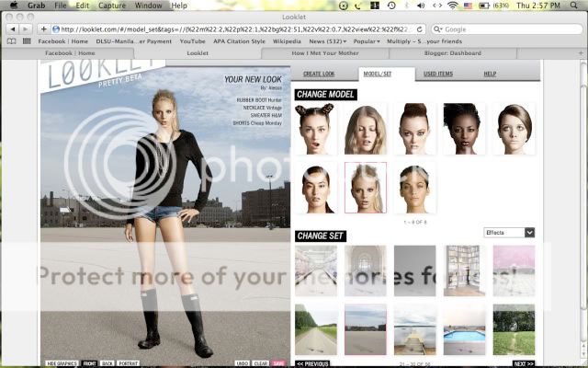Choose the model with hair buns ears
This screenshot has height=368, width=588.
pyautogui.click(x=316, y=129)
